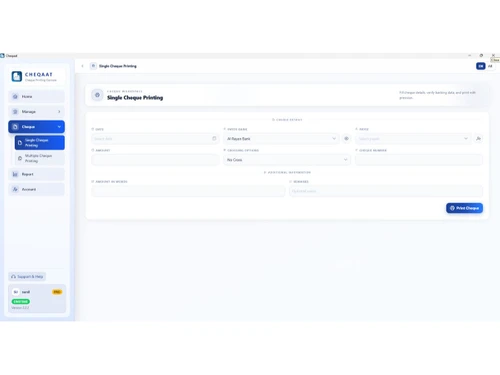The width and height of the screenshot is (500, 375).
Task: Open the Report section in sidebar
Action: tap(36, 174)
